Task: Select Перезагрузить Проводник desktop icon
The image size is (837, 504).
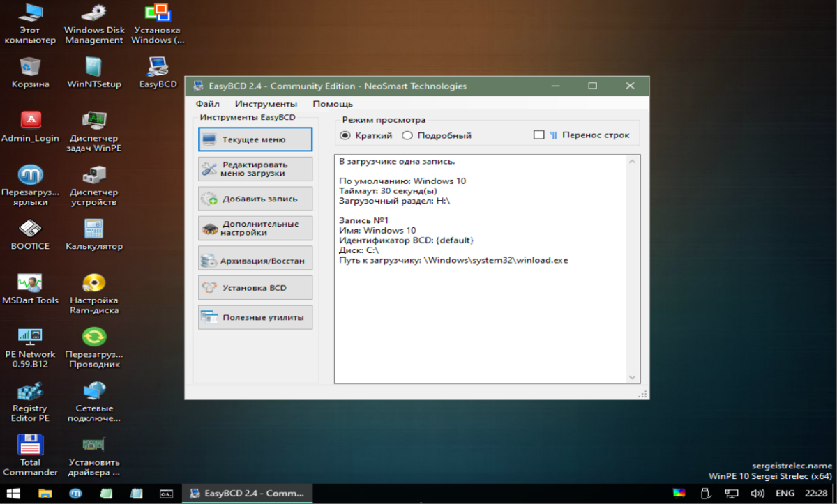Action: coord(94,347)
